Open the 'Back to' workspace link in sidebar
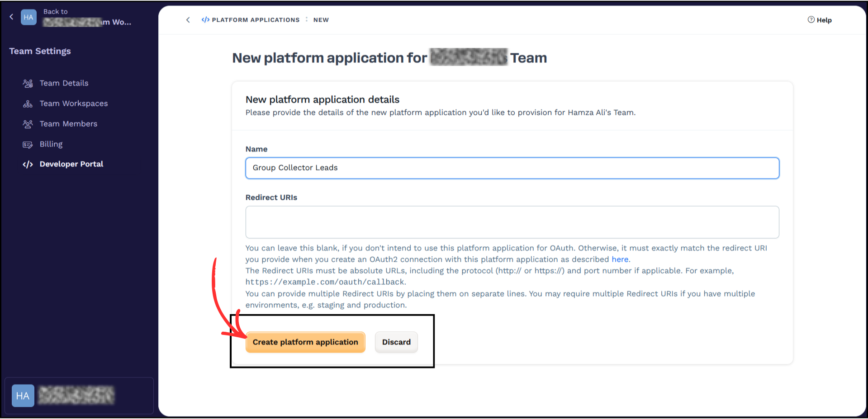The image size is (868, 419). 86,17
